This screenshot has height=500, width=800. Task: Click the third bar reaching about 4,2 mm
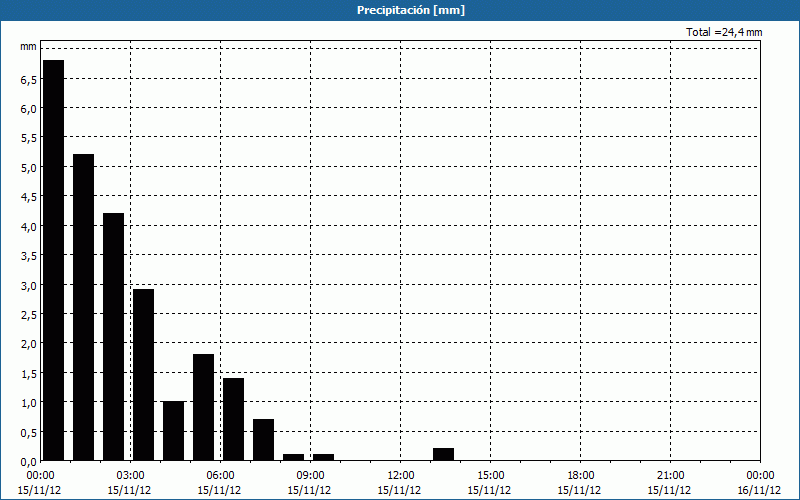coord(113,337)
